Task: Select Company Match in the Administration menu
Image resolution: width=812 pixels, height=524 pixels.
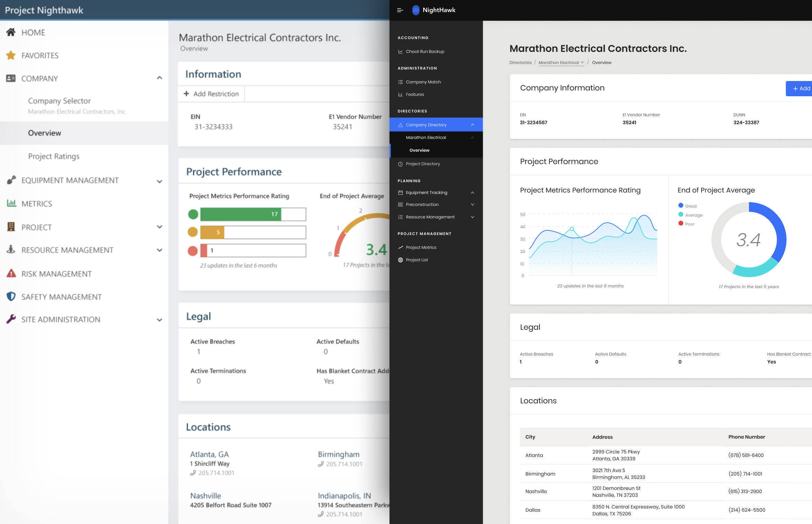Action: pyautogui.click(x=423, y=82)
